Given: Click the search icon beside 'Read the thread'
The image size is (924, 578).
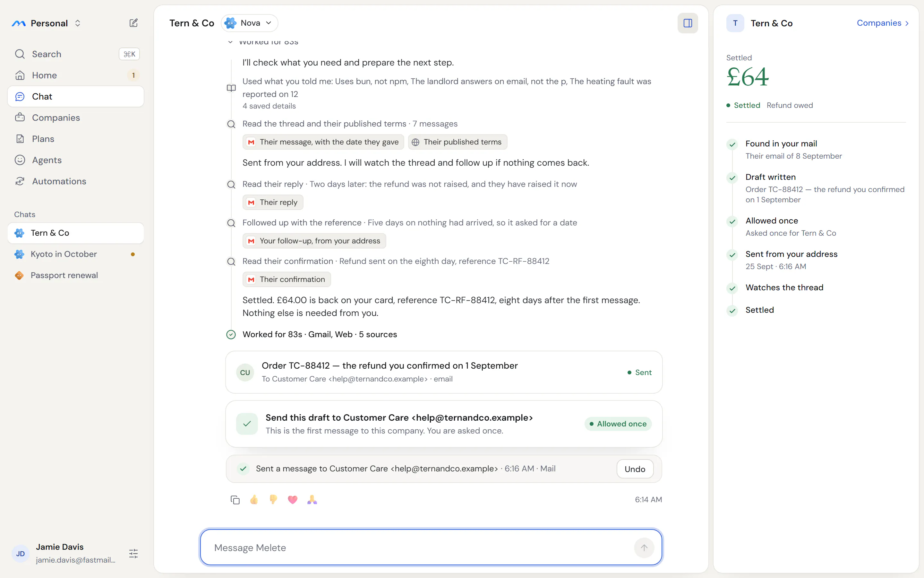Looking at the screenshot, I should click(x=231, y=124).
